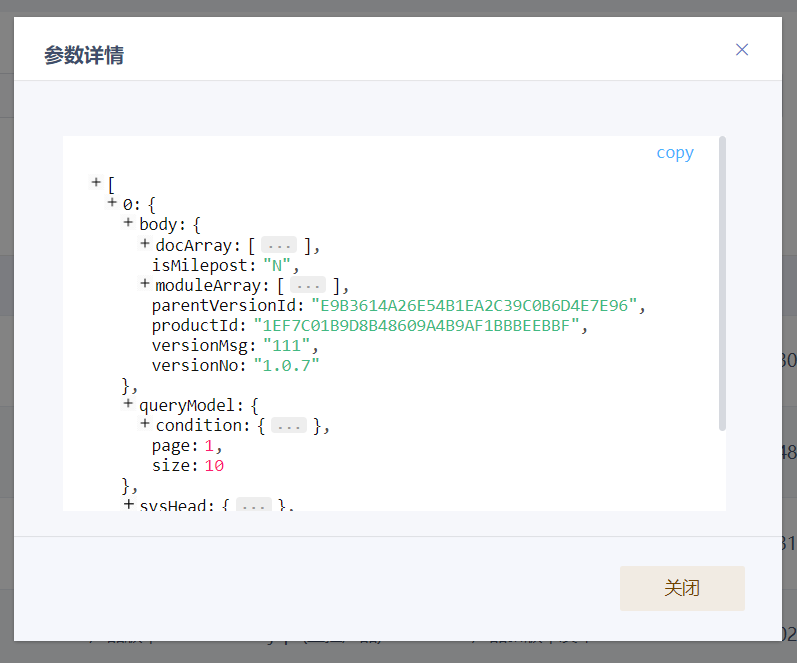Click the docArray ellipsis placeholder

[279, 245]
